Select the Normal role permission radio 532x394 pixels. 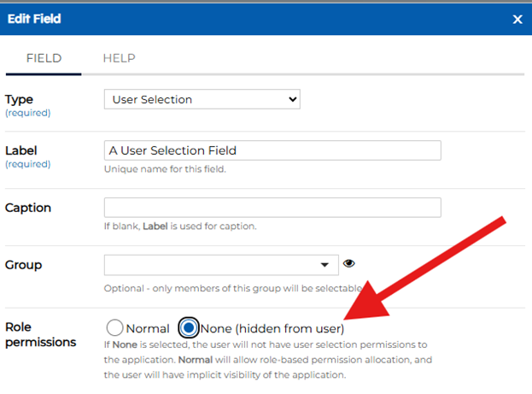pyautogui.click(x=114, y=328)
